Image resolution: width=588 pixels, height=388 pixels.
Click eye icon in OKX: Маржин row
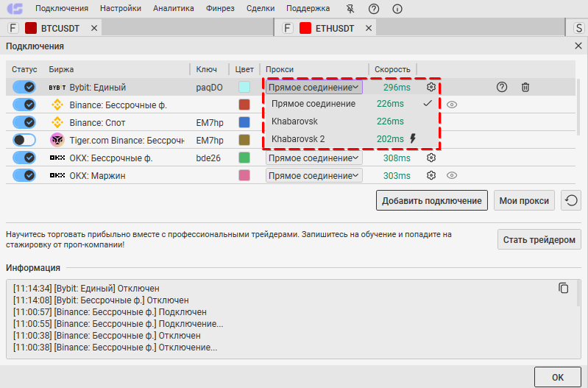click(452, 175)
